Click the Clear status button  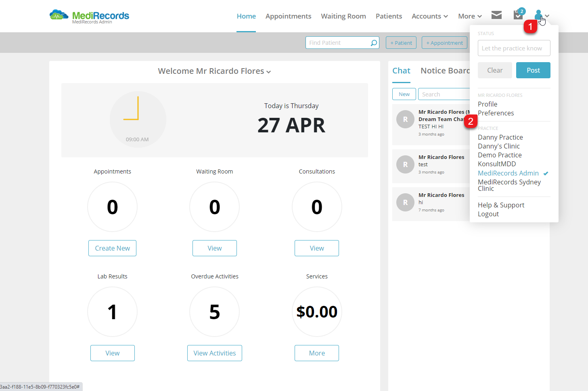[x=495, y=70]
